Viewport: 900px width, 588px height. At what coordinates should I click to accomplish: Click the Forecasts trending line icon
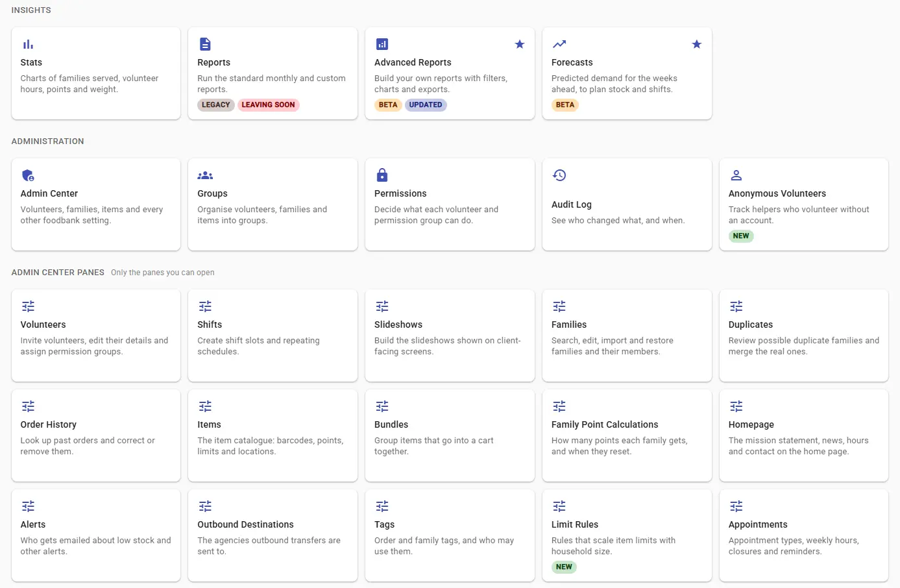[x=559, y=44]
